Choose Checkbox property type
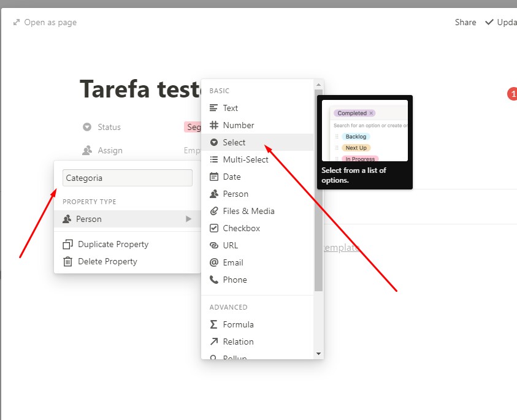This screenshot has height=420, width=517. tap(258, 228)
